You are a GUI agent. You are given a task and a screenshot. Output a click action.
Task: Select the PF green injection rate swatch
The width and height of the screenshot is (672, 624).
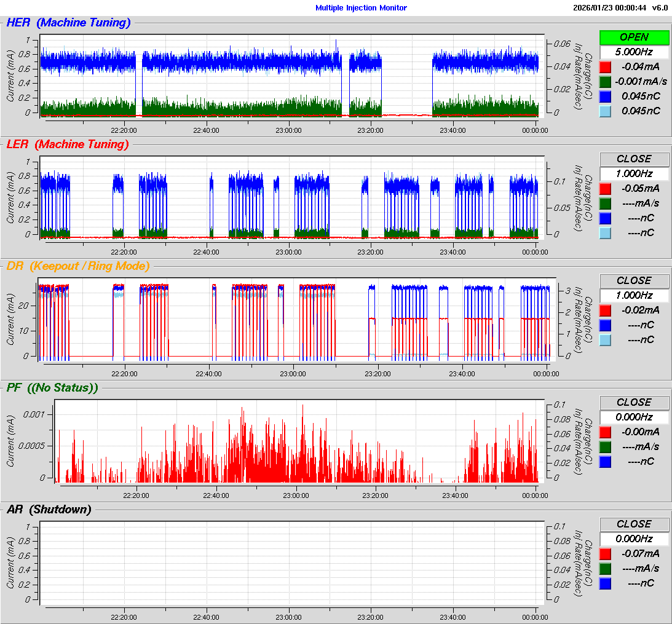point(606,447)
